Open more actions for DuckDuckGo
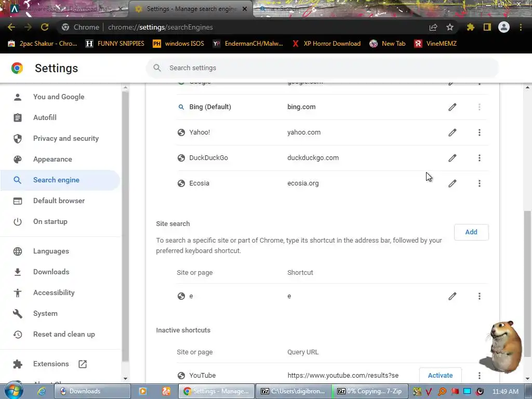The width and height of the screenshot is (532, 399). tap(480, 158)
